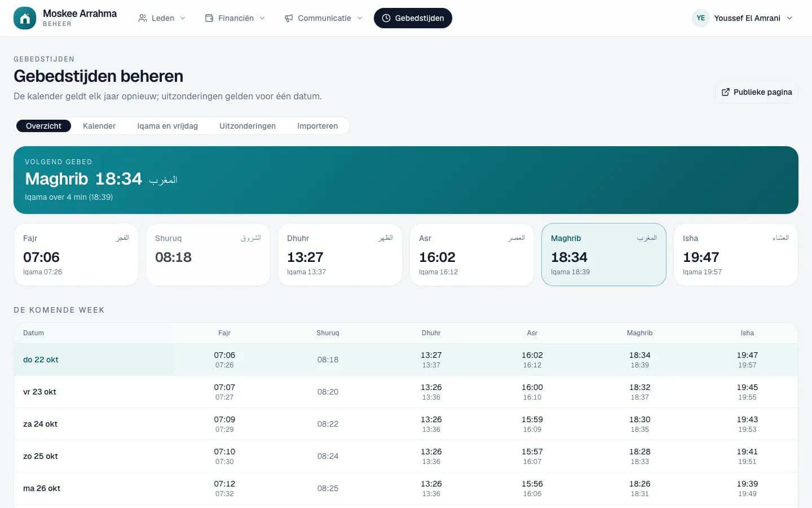The image size is (812, 508).
Task: Select the Shuruq 08:18 card
Action: pyautogui.click(x=208, y=255)
